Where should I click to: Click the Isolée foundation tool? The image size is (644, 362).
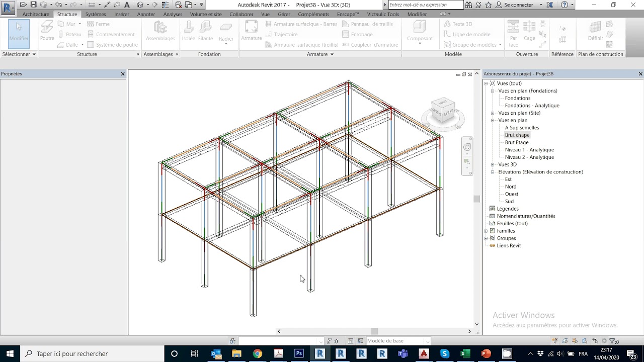click(189, 31)
